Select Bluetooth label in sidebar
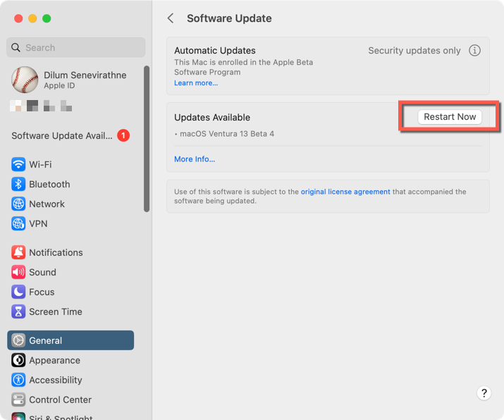Screen dimensions: 504x420 pos(49,184)
